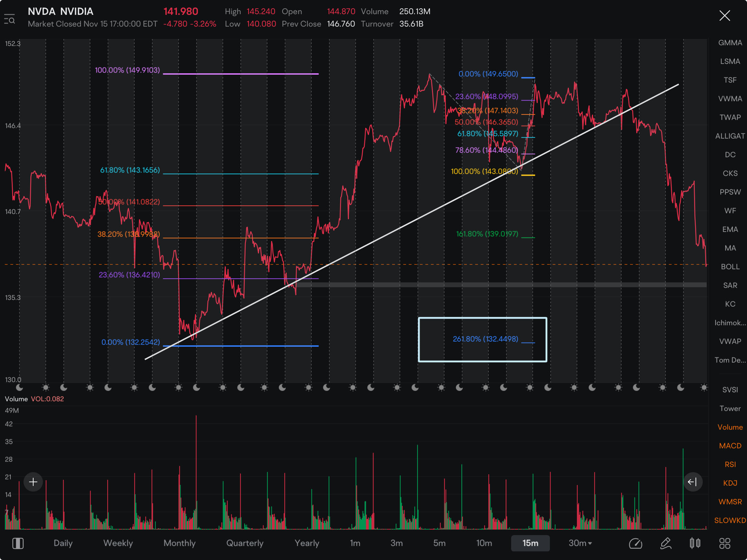Image resolution: width=747 pixels, height=560 pixels.
Task: Enable the SAR indicator
Action: coord(730,286)
